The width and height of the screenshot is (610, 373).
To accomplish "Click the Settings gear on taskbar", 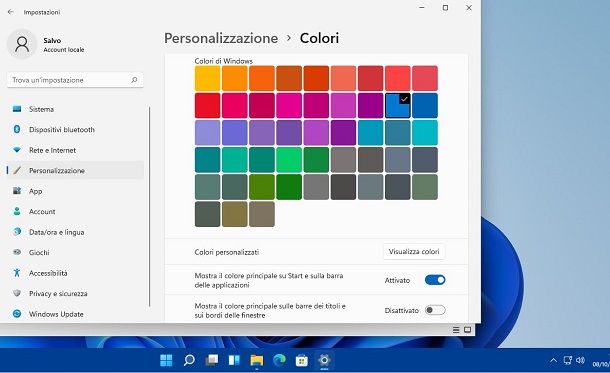I will [x=324, y=360].
